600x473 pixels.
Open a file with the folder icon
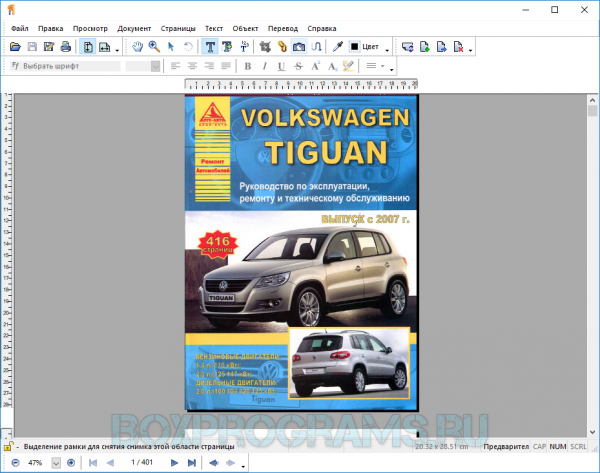(x=15, y=47)
